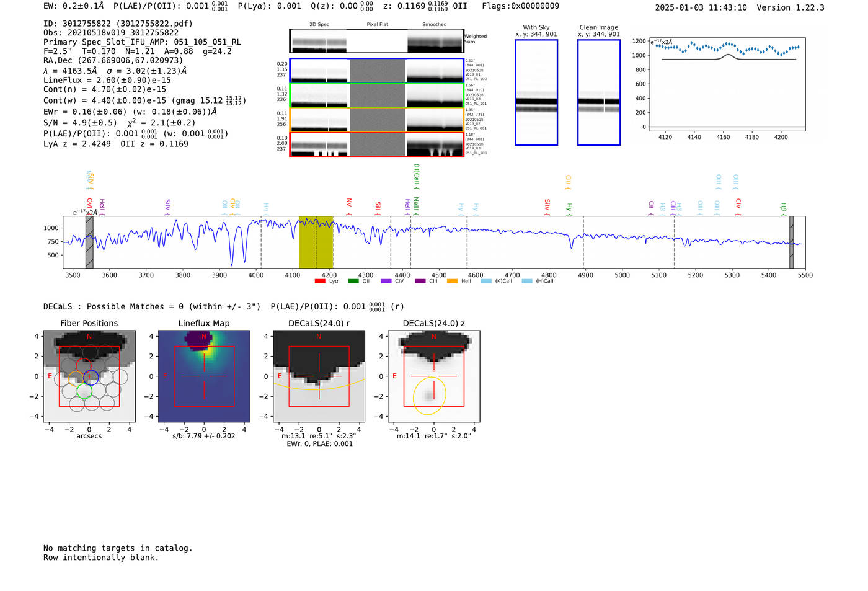Select the green-bordered 2D fiber spectrum row
The height and width of the screenshot is (591, 868).
pos(376,96)
